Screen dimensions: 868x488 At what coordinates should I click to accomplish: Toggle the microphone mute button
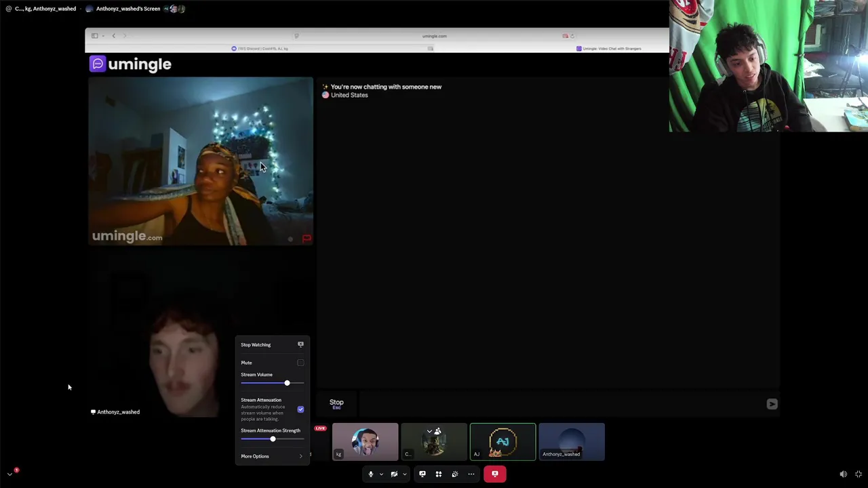[x=370, y=474]
